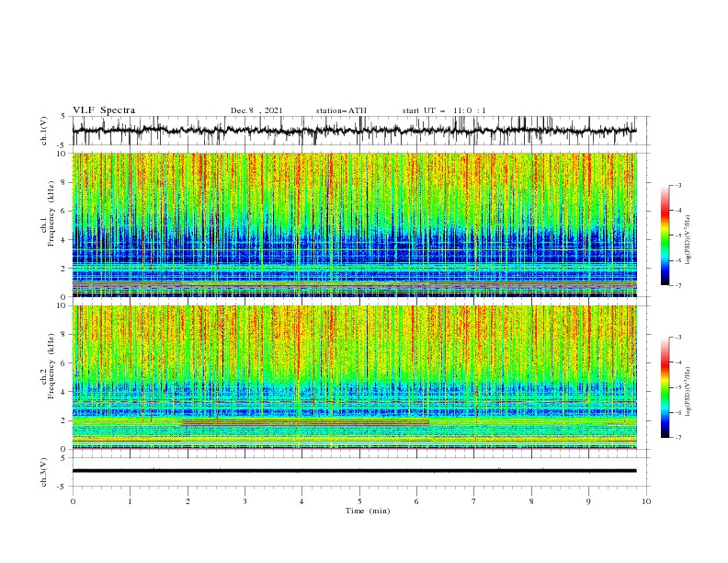
Task: Click the "VLF Spectra" plot title
Action: point(104,110)
